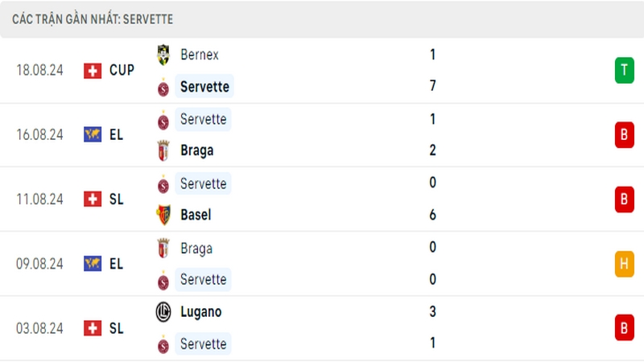Click highlighted Servette name in 18.08.24 match
Image resolution: width=644 pixels, height=362 pixels.
pos(204,86)
